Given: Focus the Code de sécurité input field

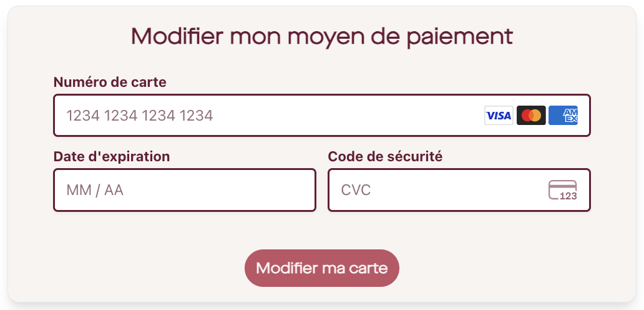Looking at the screenshot, I should (459, 190).
